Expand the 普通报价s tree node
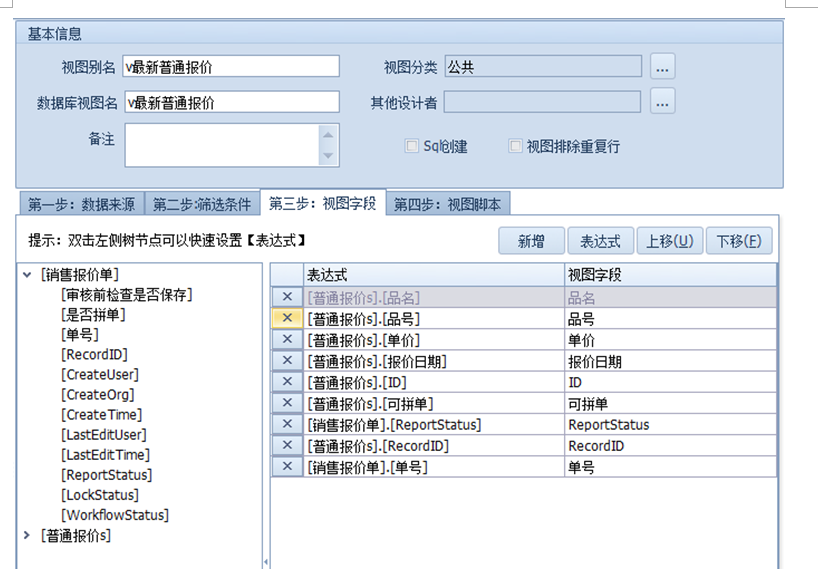 click(x=27, y=536)
